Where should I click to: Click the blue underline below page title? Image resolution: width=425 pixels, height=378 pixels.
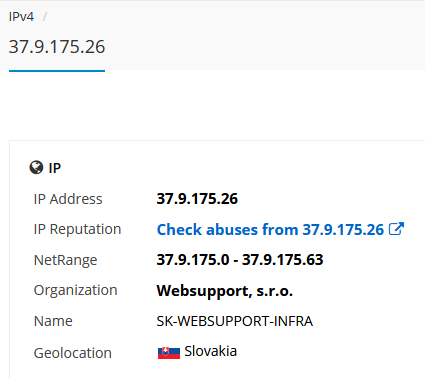click(x=57, y=71)
